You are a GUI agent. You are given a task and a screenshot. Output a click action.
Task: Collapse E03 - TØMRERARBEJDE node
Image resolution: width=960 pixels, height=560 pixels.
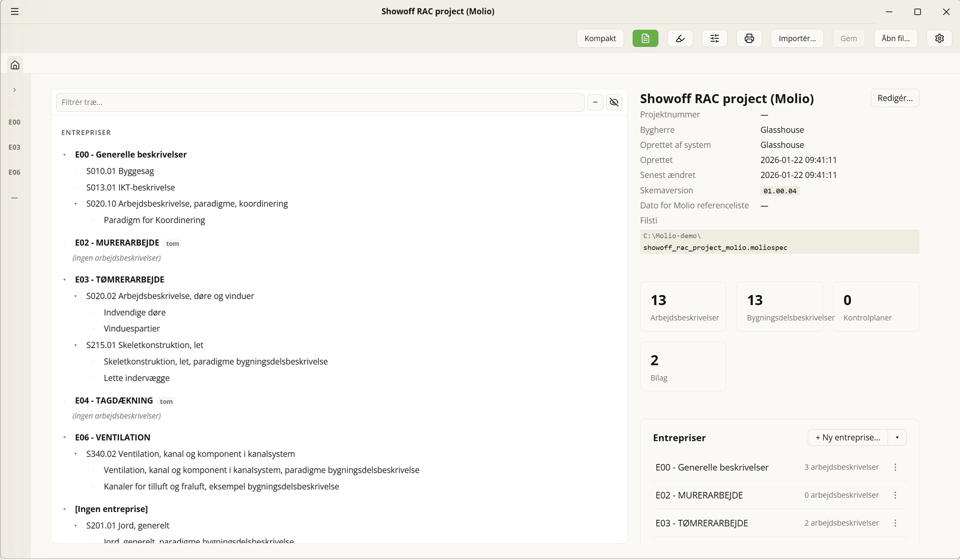coord(64,280)
